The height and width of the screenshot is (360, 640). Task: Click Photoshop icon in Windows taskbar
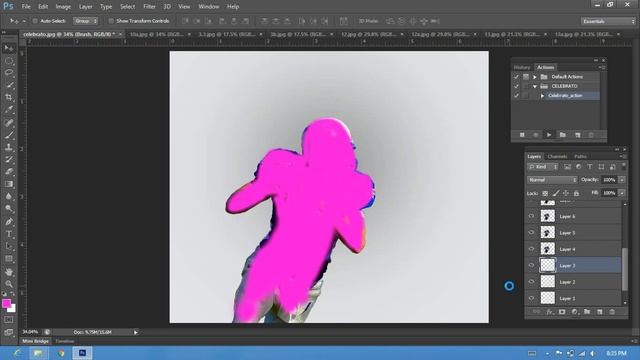click(82, 353)
